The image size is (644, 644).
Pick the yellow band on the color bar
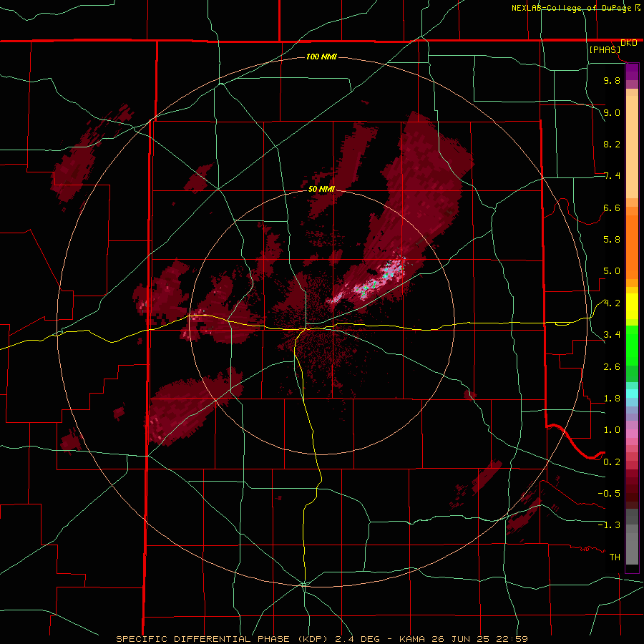pyautogui.click(x=632, y=306)
